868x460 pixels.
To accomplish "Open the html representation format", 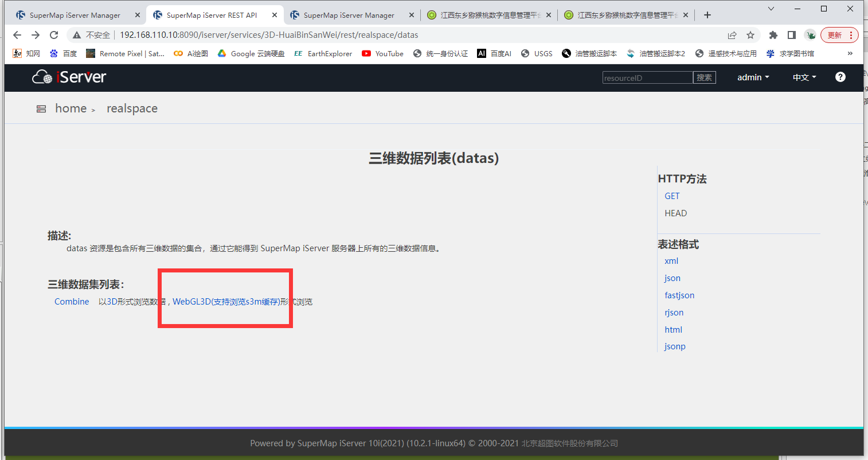I will tap(673, 330).
